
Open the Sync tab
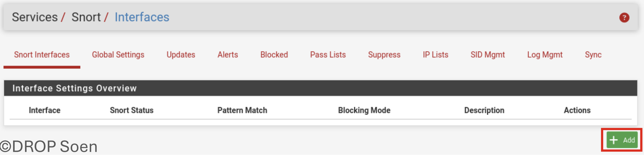click(x=593, y=55)
